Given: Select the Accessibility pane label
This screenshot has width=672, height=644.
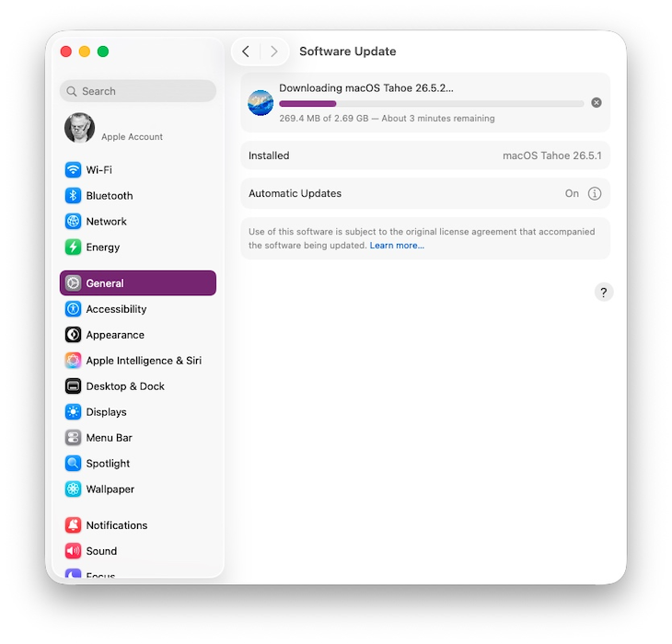Looking at the screenshot, I should click(116, 309).
